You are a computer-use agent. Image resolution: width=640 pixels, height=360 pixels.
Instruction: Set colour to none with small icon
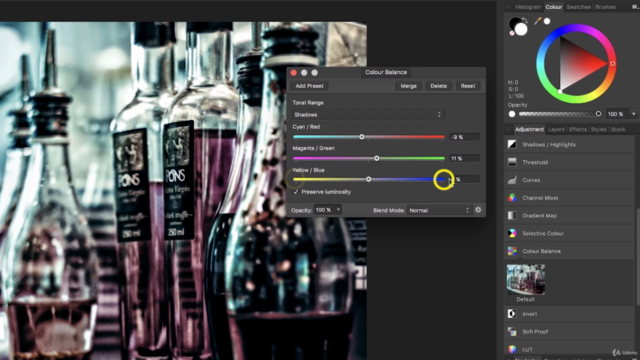coord(512,33)
